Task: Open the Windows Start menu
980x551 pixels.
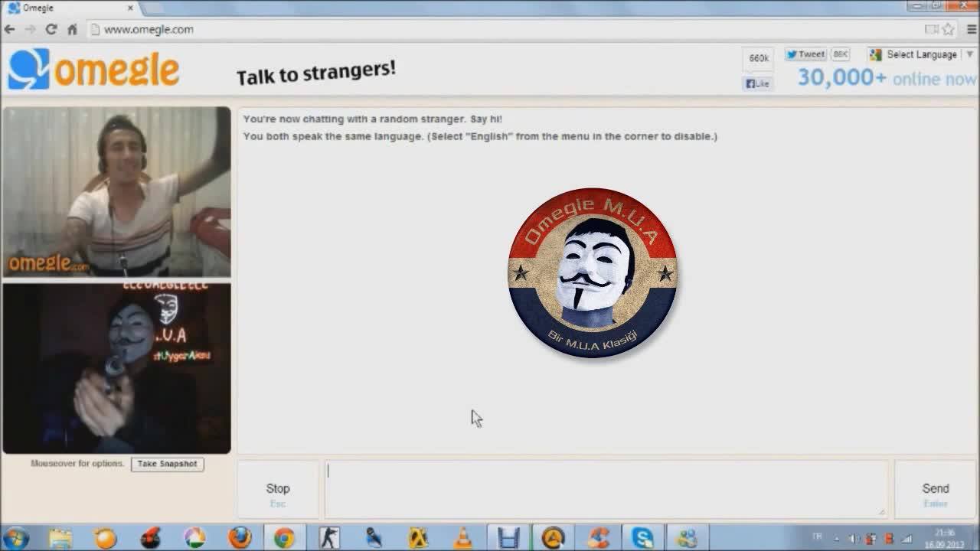Action: [15, 538]
